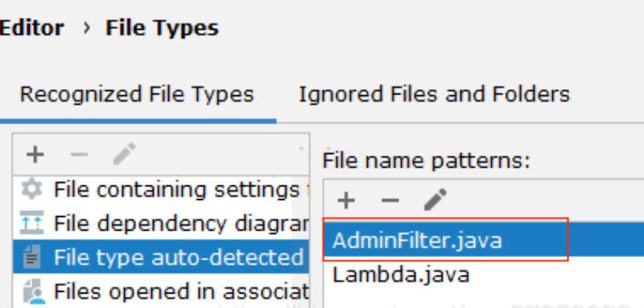This screenshot has width=644, height=308.
Task: Add a new file name pattern
Action: (x=346, y=200)
